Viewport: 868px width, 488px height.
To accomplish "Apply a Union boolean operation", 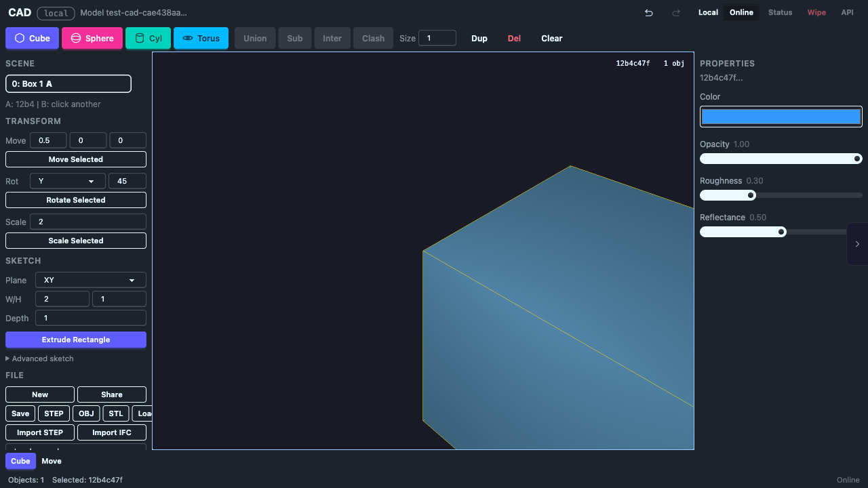I will [x=254, y=38].
